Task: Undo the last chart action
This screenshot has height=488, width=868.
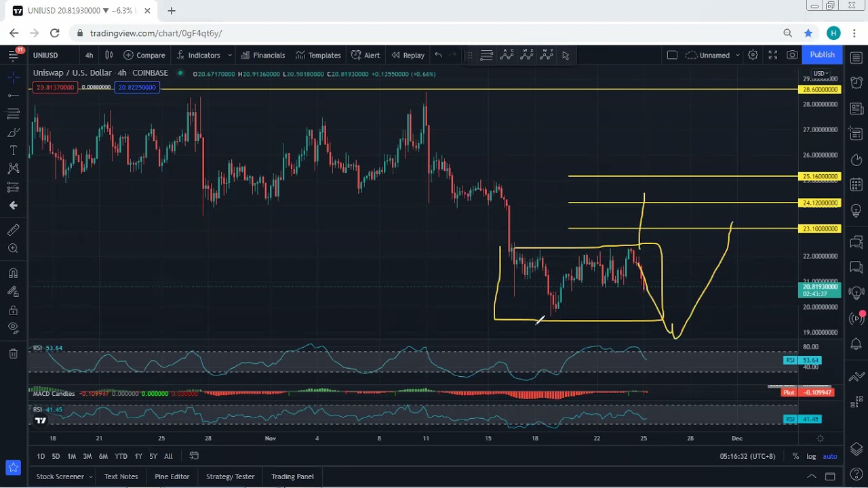Action: pyautogui.click(x=438, y=55)
